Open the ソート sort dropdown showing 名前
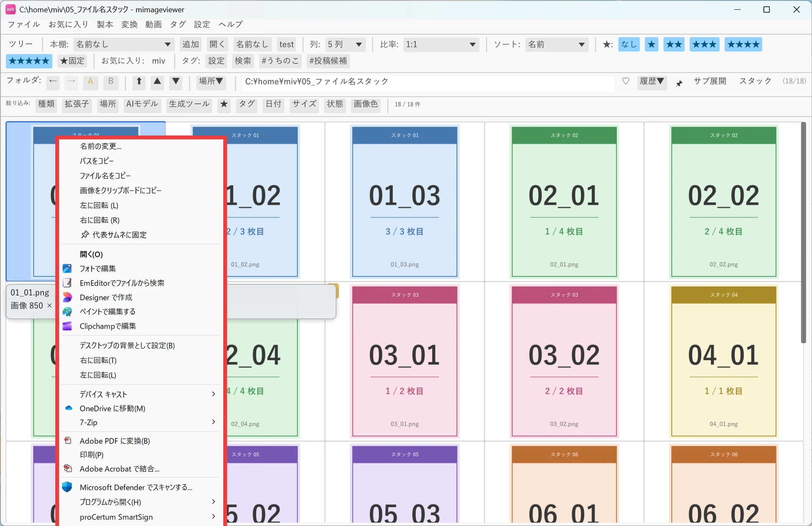This screenshot has height=526, width=812. coord(557,44)
